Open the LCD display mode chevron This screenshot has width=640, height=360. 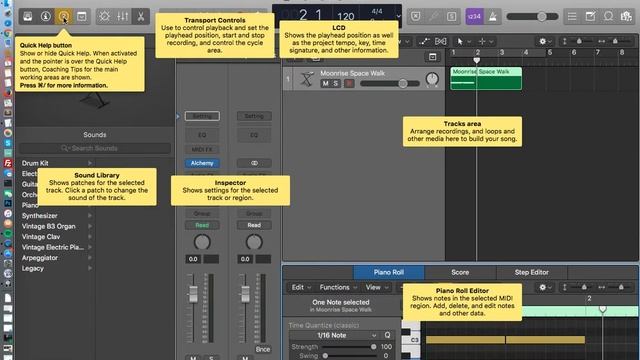[x=398, y=16]
